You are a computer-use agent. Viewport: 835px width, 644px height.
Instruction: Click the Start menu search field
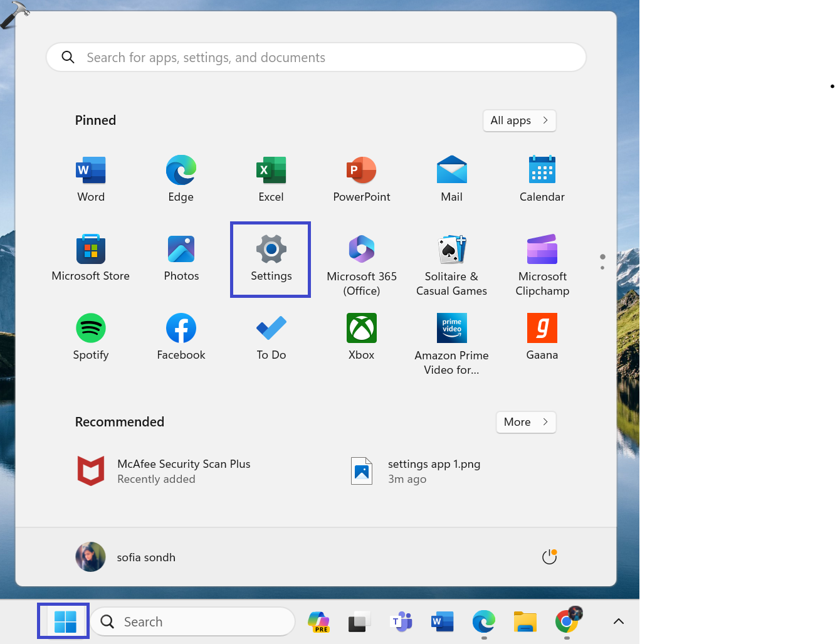tap(317, 58)
